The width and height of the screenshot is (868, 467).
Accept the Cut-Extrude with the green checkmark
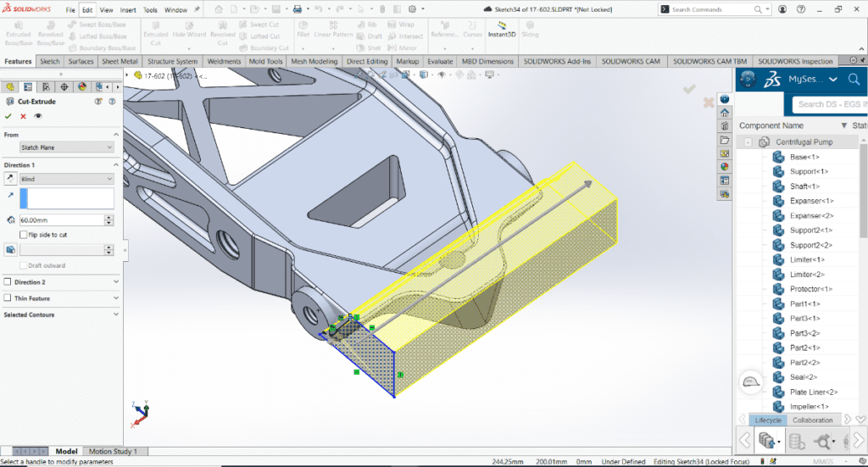coord(8,116)
